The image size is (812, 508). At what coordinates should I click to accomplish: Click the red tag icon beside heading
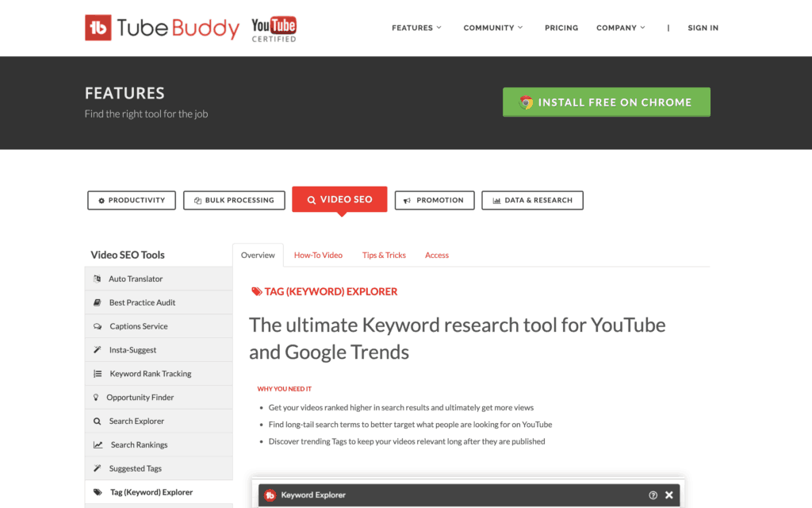click(x=256, y=292)
